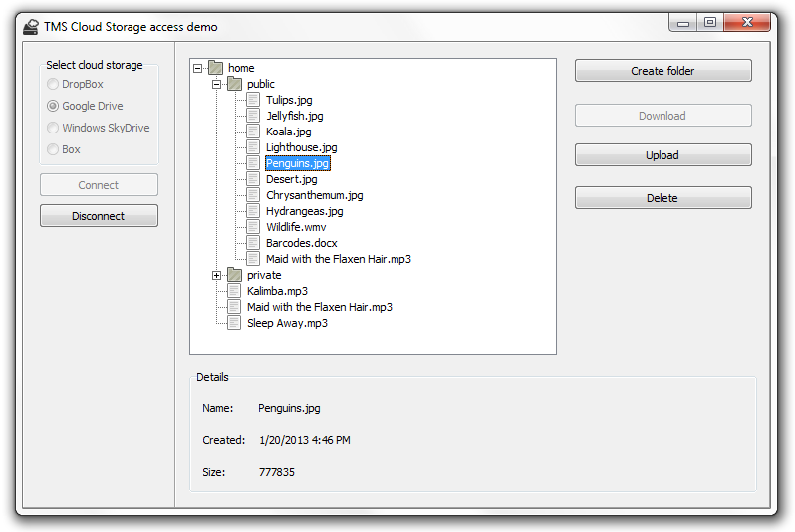Select Jellyfish.jpg in the tree
This screenshot has width=795, height=532.
coord(295,116)
